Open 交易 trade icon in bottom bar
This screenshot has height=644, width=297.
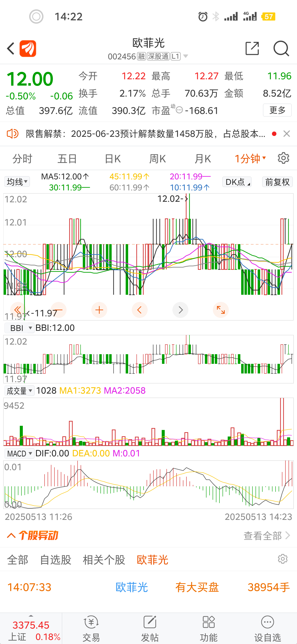91,623
